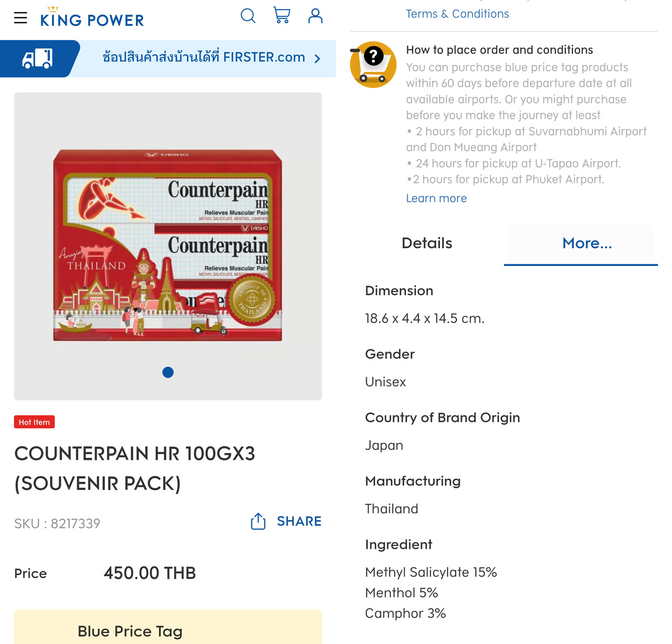Screen dimensions: 672x644
Task: Switch to the Details tab
Action: click(x=427, y=243)
